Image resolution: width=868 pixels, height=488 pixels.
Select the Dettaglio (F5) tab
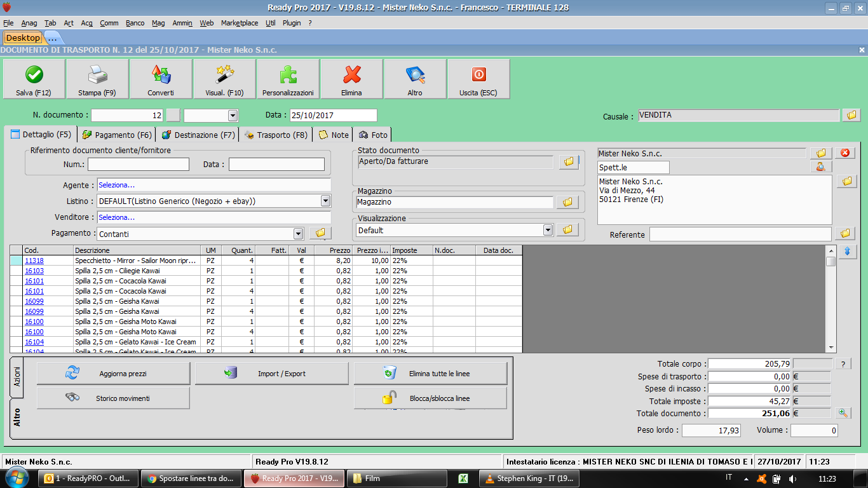pyautogui.click(x=41, y=135)
